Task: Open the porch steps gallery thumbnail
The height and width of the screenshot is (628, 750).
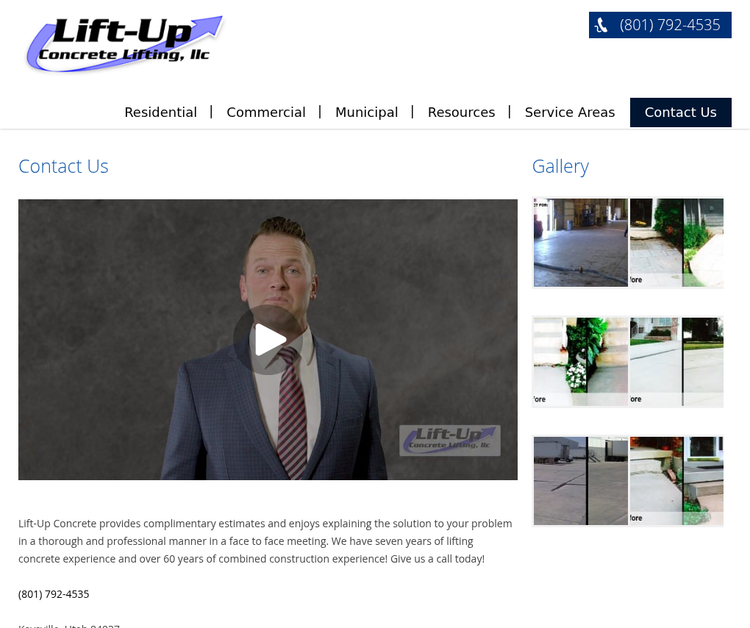Action: (676, 481)
